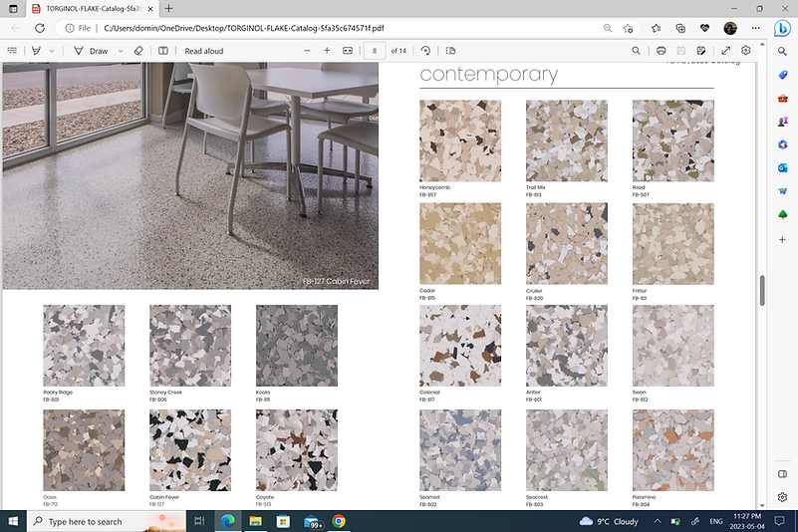Screen dimensions: 798x532
Task: Open the Windows Start menu
Action: [x=13, y=521]
